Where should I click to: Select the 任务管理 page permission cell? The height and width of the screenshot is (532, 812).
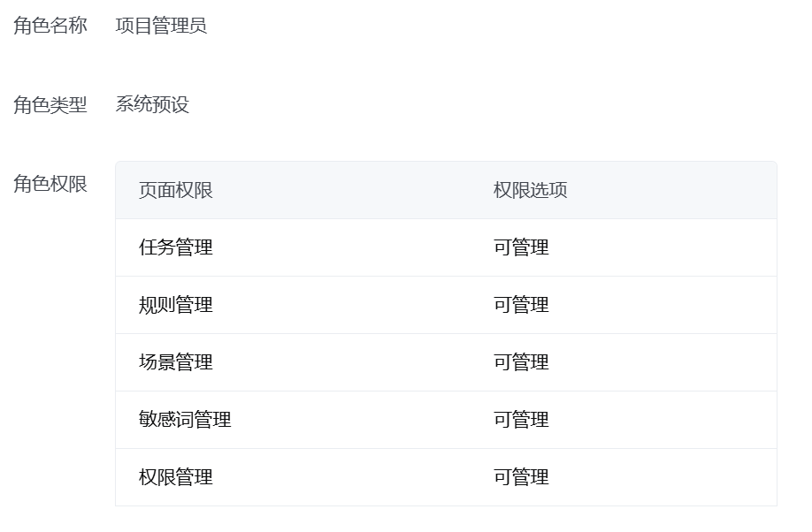coord(176,247)
